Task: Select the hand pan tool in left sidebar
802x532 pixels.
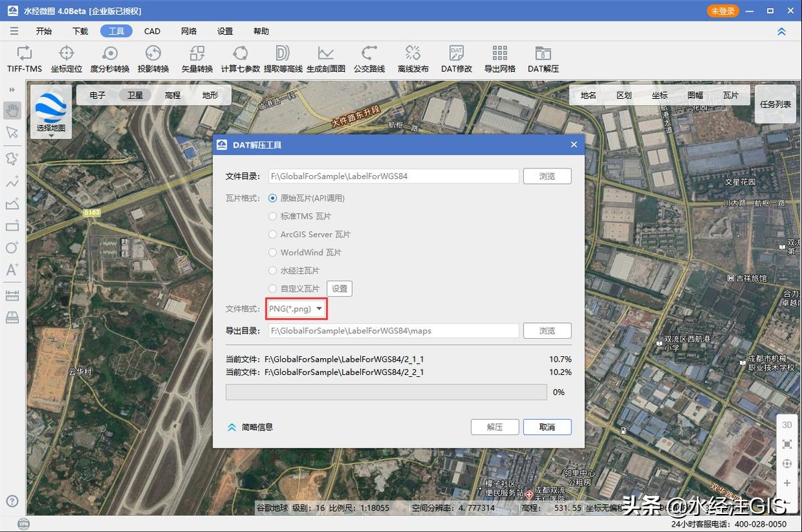Action: [x=13, y=110]
